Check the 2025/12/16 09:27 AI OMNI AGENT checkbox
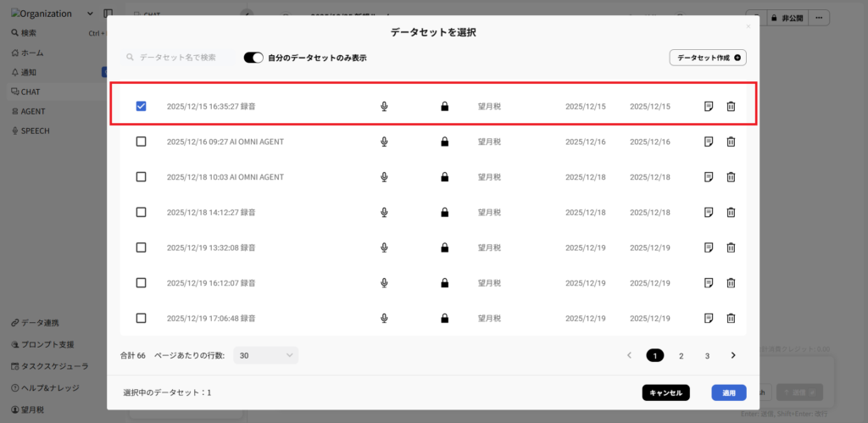Screen dimensions: 868x423 142,142
